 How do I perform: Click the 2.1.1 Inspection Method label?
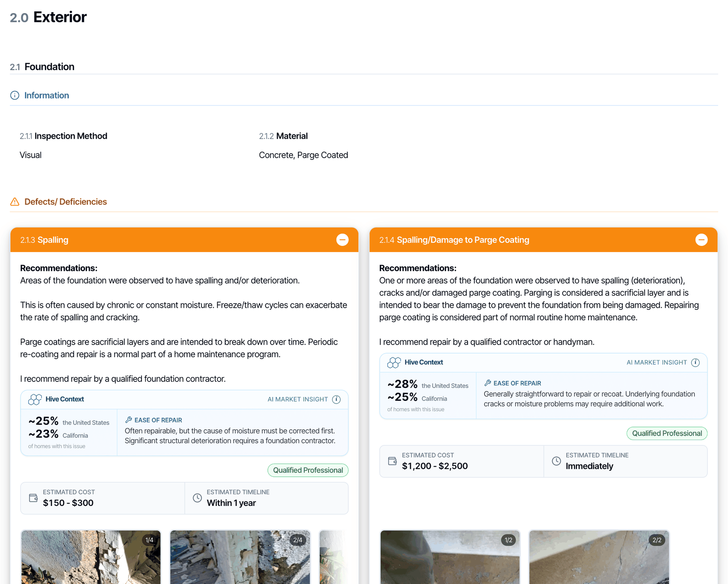(63, 136)
